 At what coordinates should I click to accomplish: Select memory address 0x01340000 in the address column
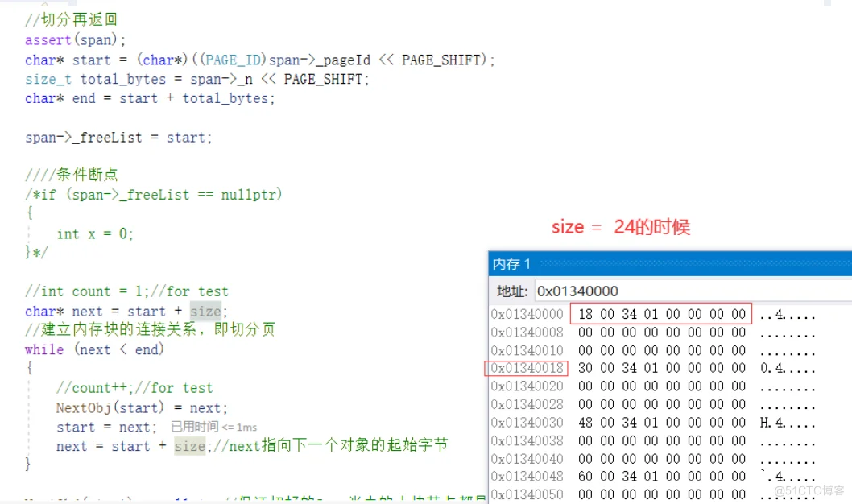click(x=527, y=315)
